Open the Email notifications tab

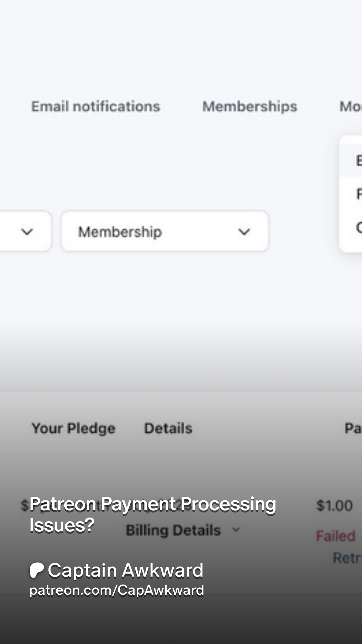coord(96,107)
